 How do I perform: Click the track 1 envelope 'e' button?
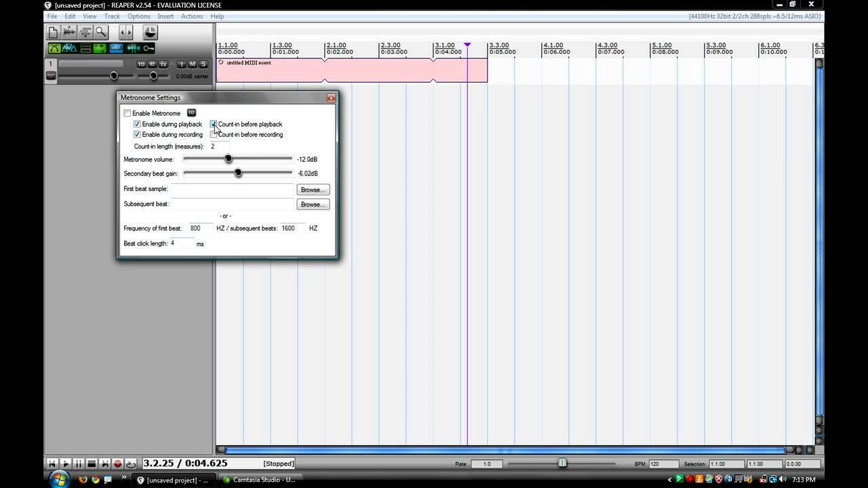tap(152, 64)
